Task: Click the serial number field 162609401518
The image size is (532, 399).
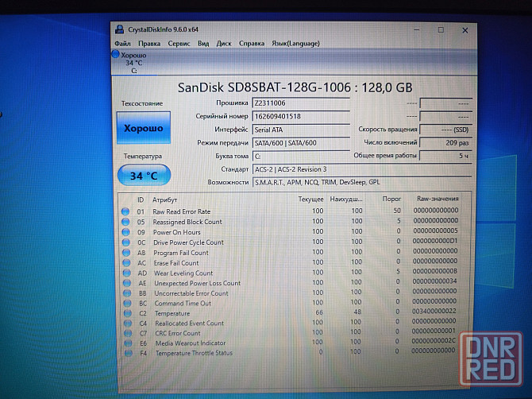Action: click(301, 117)
